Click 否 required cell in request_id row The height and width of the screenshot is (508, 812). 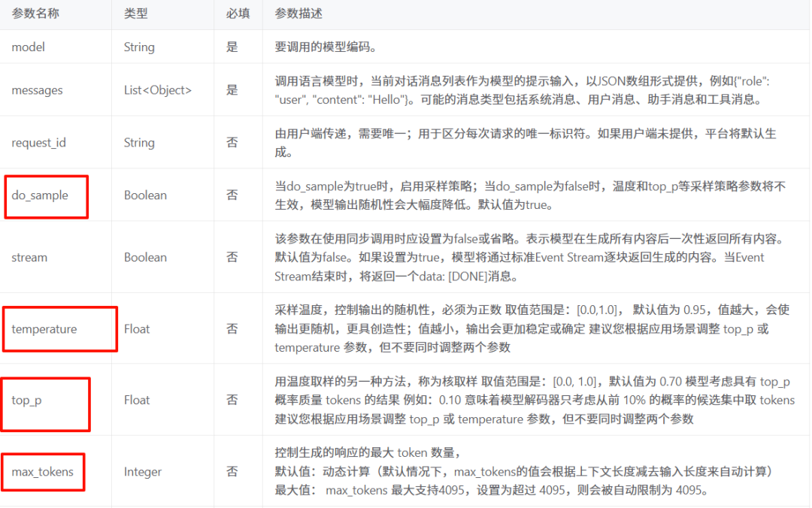[x=232, y=143]
